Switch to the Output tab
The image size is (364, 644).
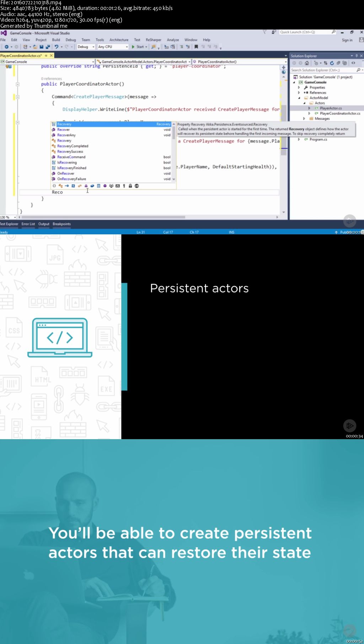[x=44, y=224]
